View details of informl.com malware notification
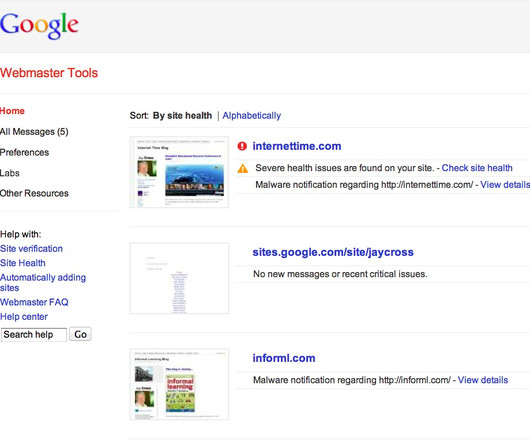This screenshot has height=442, width=530. click(x=483, y=380)
